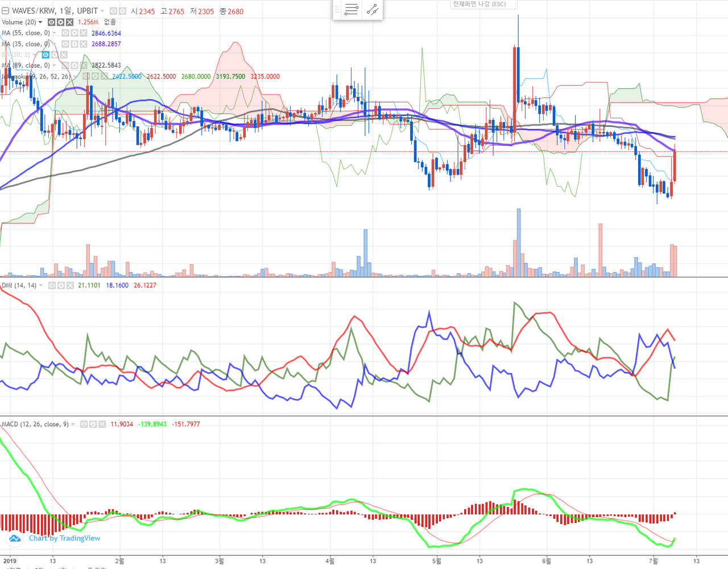Viewport: 728px width, 569px height.
Task: Hide the Volume (20) indicator
Action: tap(51, 22)
